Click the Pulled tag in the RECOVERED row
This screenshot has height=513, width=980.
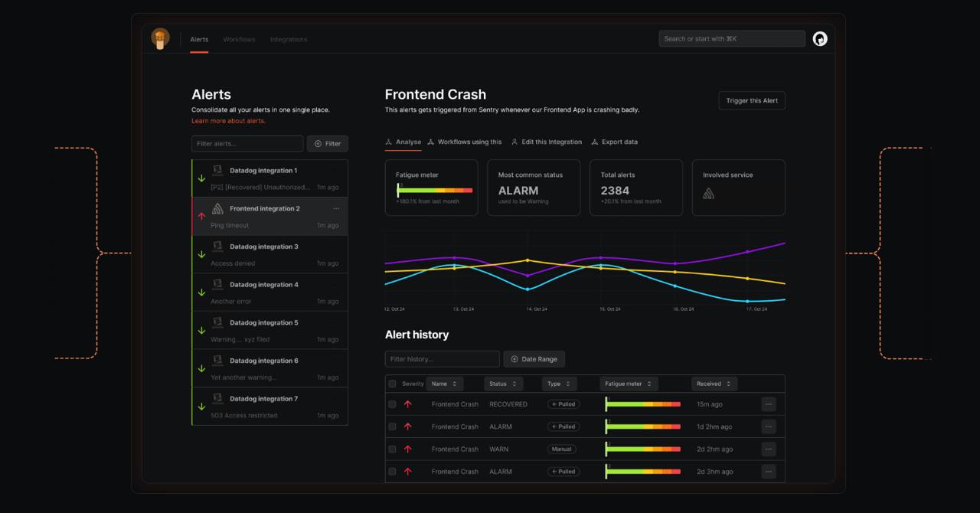pos(563,404)
